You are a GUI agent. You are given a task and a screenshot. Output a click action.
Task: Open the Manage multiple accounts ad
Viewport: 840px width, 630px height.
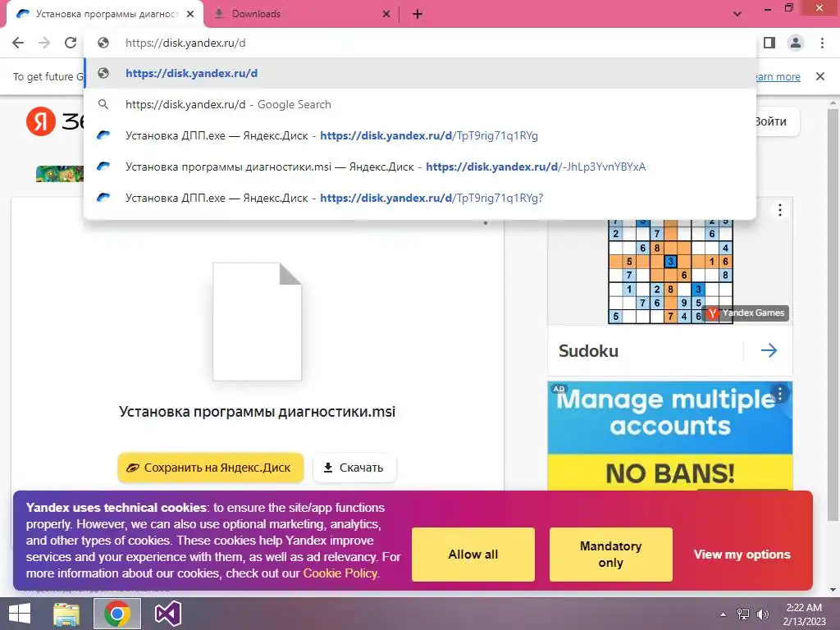click(x=669, y=436)
